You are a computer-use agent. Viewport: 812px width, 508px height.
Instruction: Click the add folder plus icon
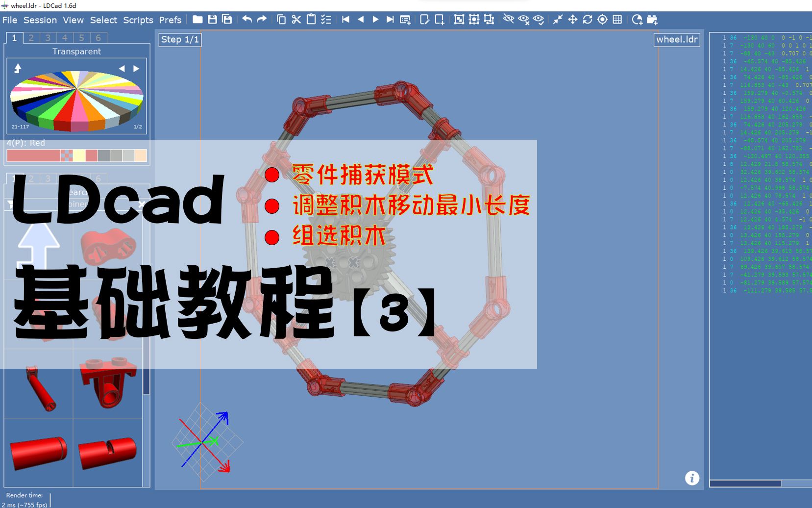(x=652, y=20)
